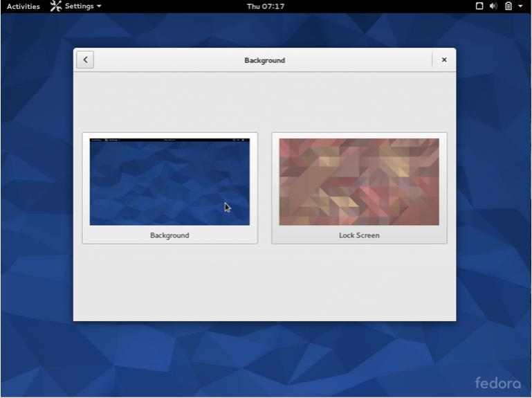Screen dimensions: 532x398
Task: Click the blue desktop wallpaper outside window
Action: [x=36, y=208]
